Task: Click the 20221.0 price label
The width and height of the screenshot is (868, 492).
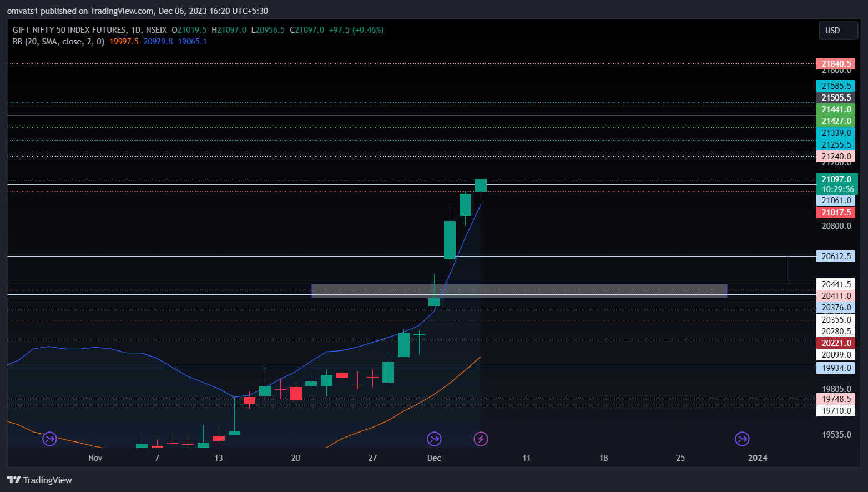Action: [836, 343]
